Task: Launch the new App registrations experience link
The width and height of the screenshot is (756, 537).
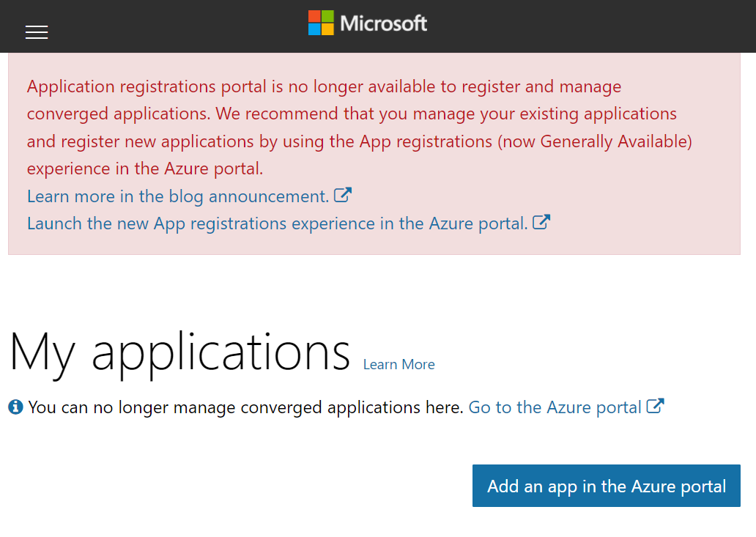Action: click(x=277, y=223)
